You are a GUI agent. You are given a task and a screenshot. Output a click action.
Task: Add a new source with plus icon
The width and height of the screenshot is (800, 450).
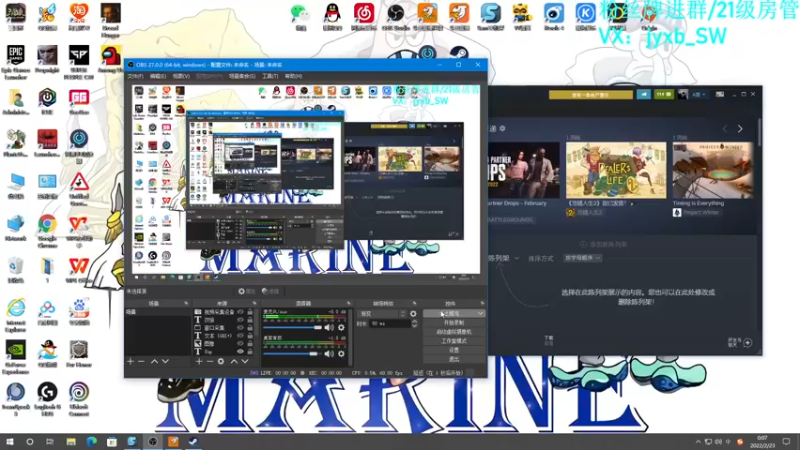(x=199, y=361)
